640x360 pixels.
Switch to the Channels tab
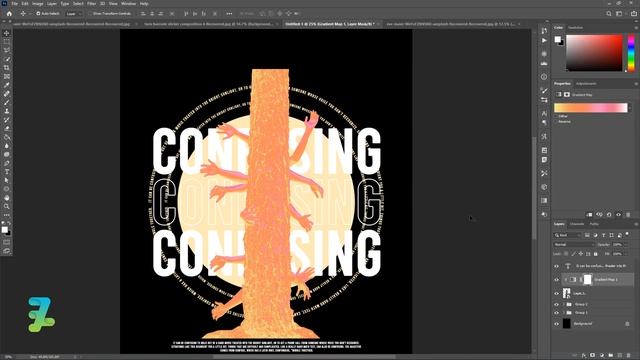click(x=577, y=224)
